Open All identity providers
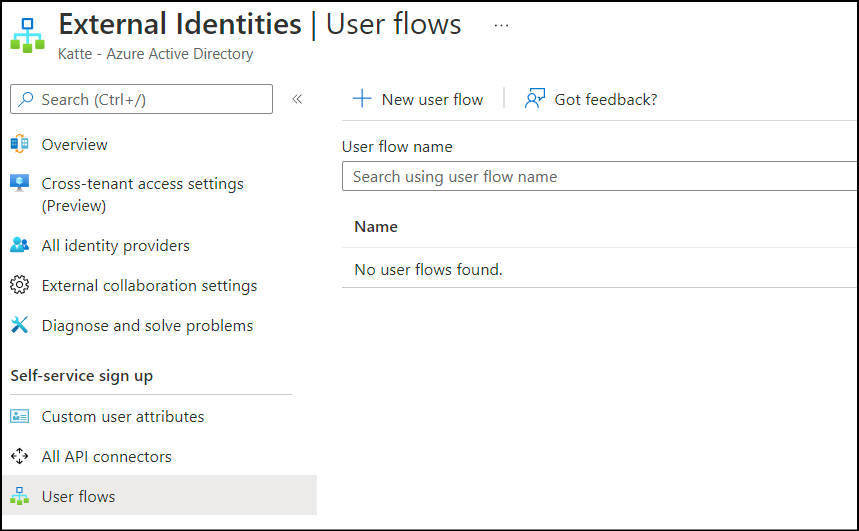The height and width of the screenshot is (531, 859). [116, 245]
